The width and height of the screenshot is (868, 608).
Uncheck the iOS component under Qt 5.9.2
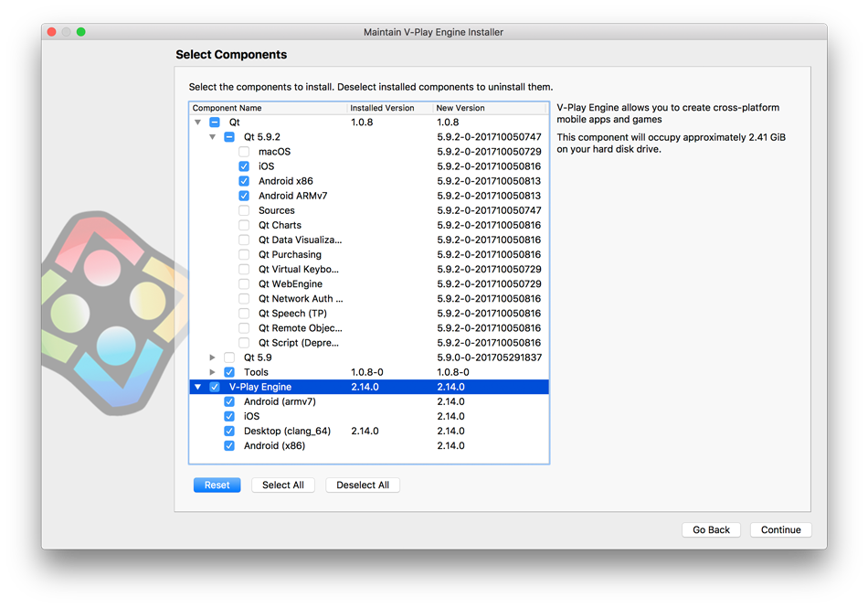[x=244, y=166]
